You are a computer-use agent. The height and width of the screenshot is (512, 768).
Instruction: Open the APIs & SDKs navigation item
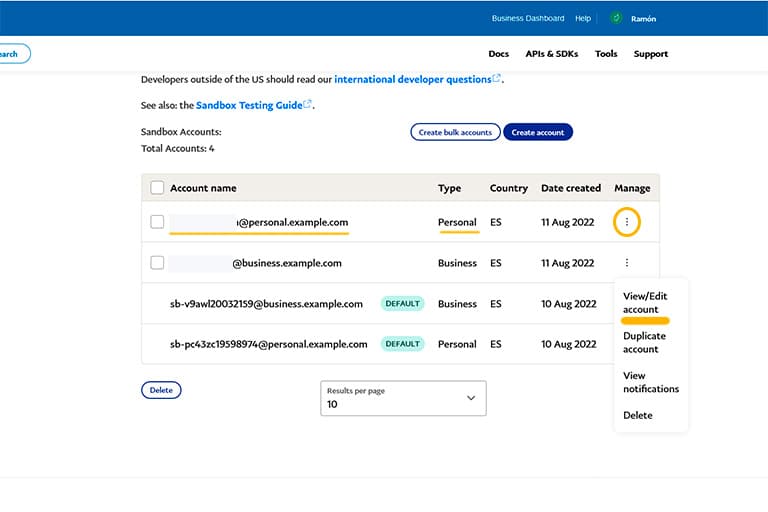point(552,54)
